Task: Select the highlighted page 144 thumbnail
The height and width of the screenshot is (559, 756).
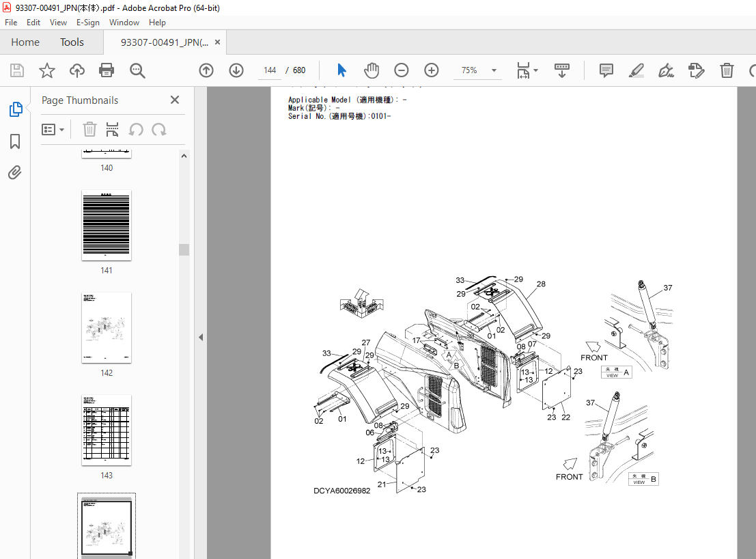Action: pos(107,527)
